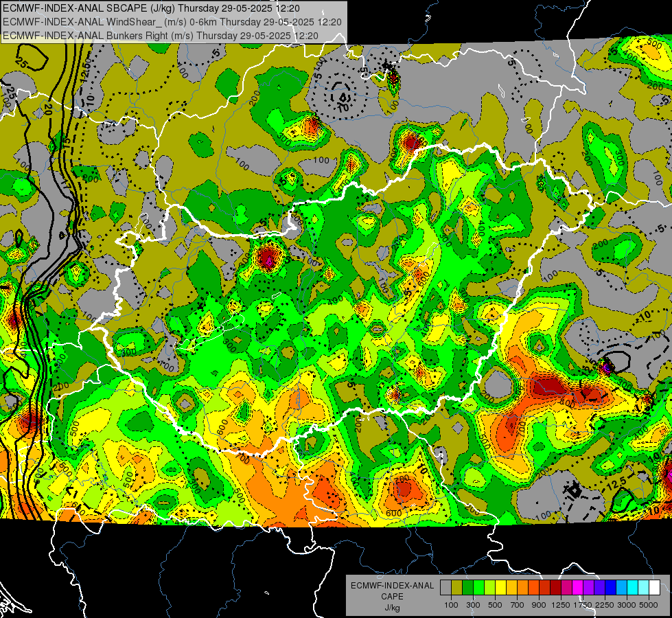Image resolution: width=672 pixels, height=618 pixels.
Task: Click the 900 value under the legend bar
Action: click(539, 605)
